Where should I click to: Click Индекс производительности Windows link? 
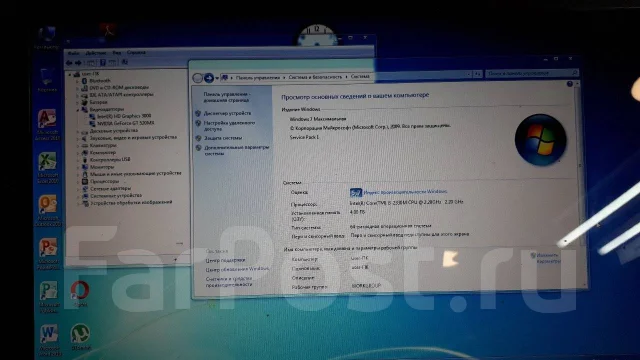pos(405,191)
